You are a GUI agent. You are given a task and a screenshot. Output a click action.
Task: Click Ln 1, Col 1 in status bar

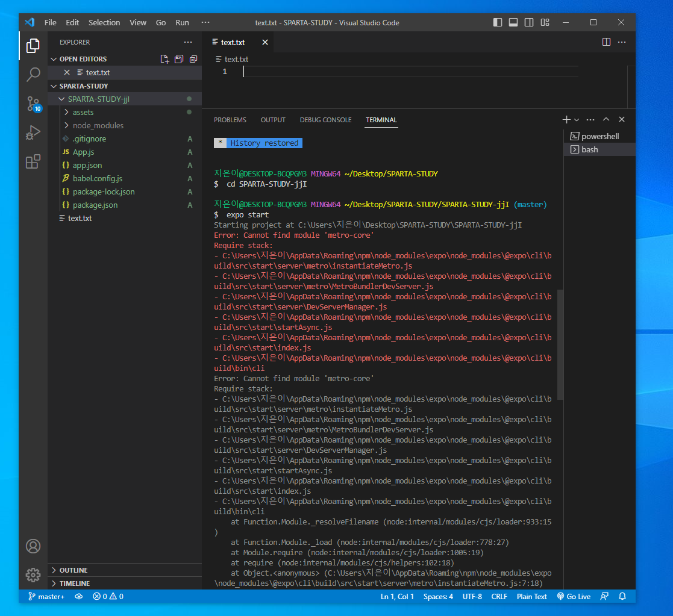397,596
